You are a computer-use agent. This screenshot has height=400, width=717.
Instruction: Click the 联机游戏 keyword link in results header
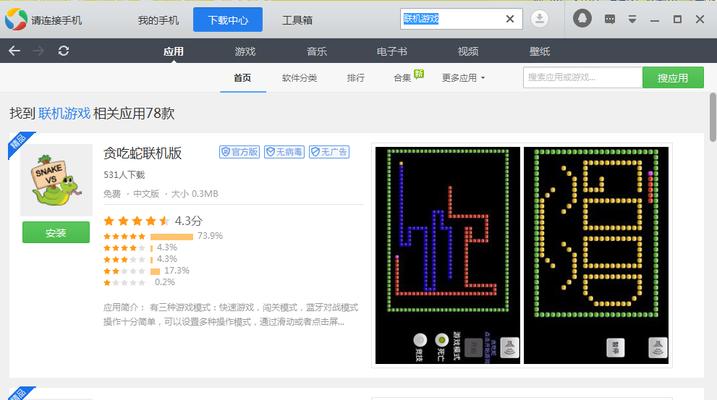tap(64, 113)
